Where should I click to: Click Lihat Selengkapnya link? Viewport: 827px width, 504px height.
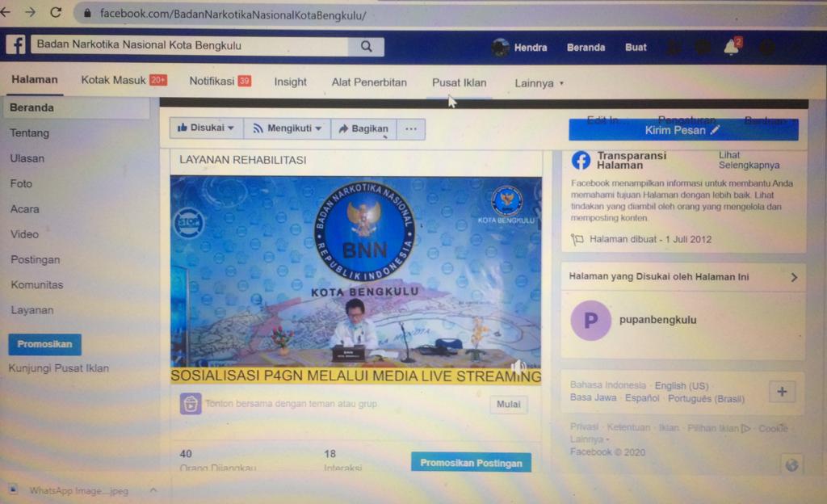point(749,160)
